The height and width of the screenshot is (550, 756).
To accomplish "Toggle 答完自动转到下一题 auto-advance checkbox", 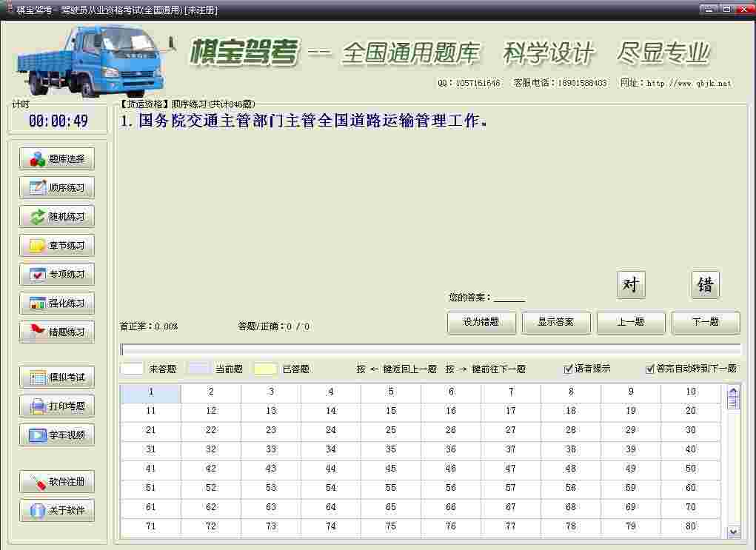I will [x=650, y=369].
